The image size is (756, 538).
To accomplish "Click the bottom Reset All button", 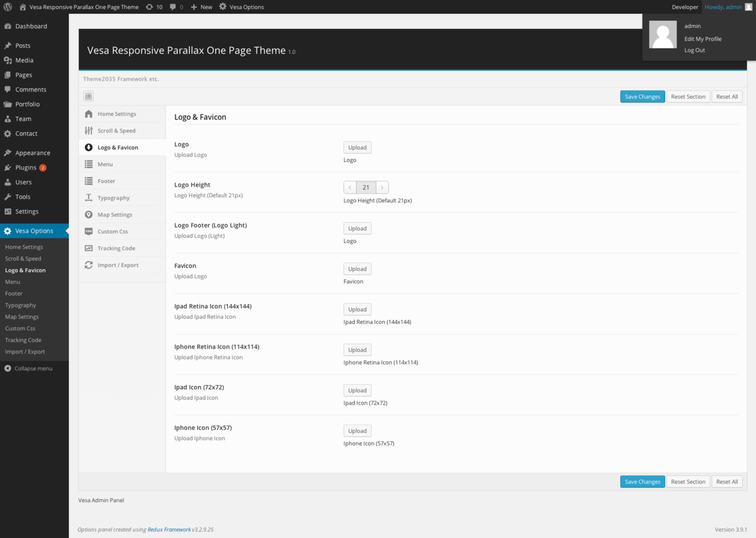I will (x=727, y=482).
